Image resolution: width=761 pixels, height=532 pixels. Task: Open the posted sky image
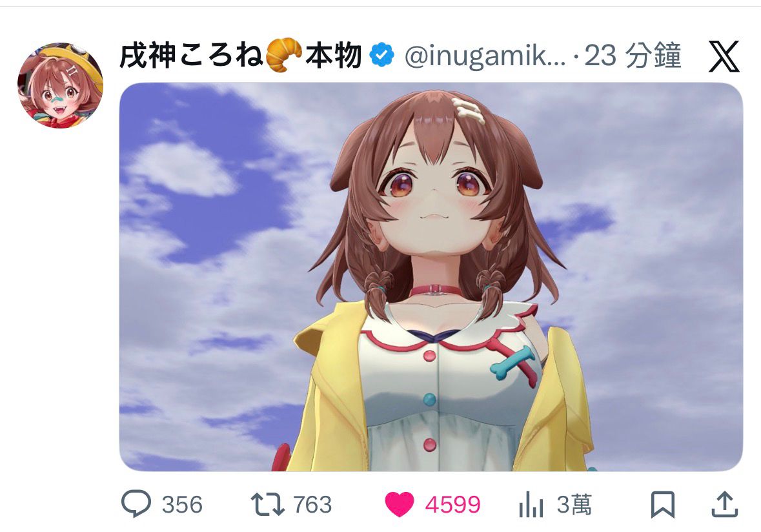431,277
